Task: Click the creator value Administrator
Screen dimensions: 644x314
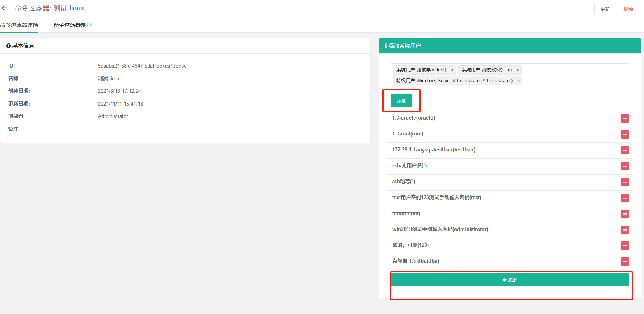Action: (113, 116)
